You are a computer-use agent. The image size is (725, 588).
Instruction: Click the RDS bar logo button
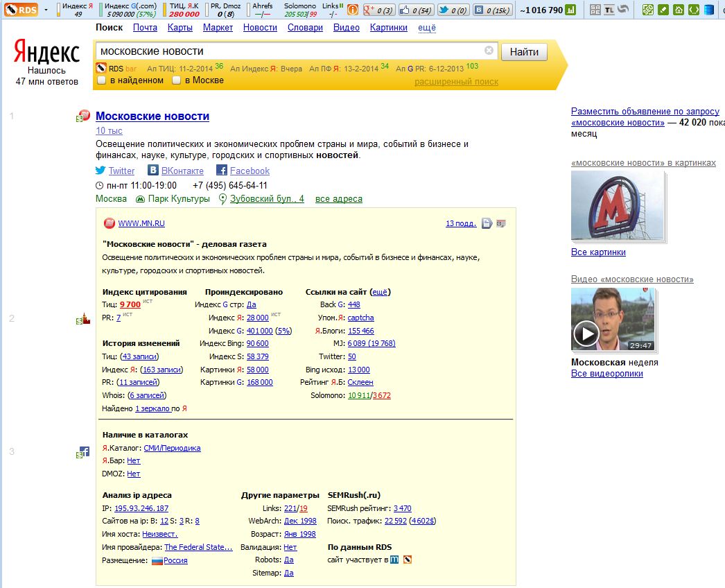[x=20, y=10]
